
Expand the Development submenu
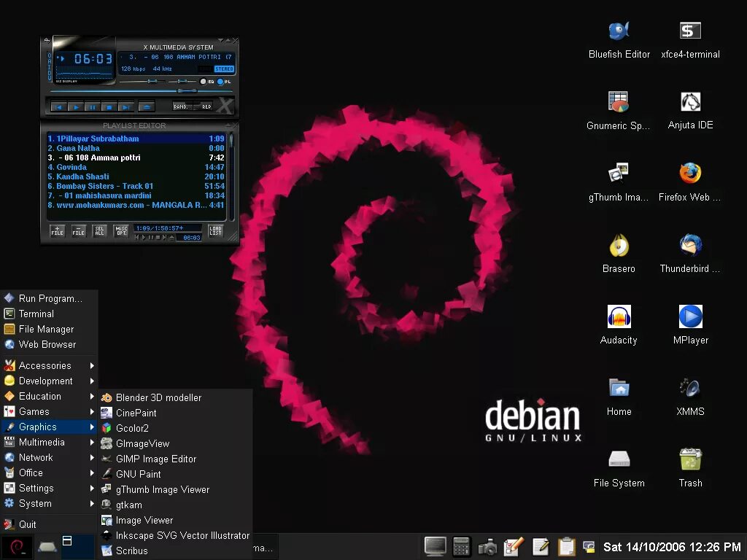click(49, 381)
